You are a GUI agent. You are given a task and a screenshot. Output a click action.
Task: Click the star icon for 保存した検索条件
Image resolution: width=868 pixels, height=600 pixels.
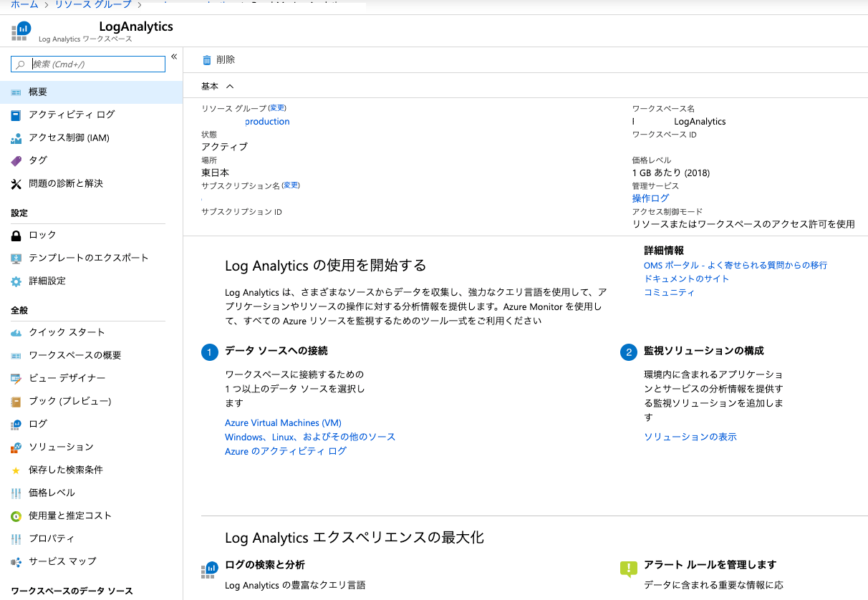16,470
